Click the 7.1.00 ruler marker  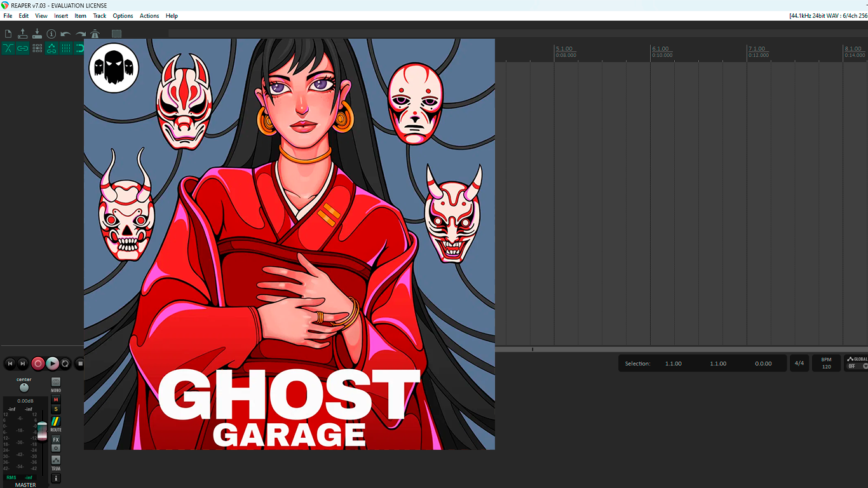(757, 49)
